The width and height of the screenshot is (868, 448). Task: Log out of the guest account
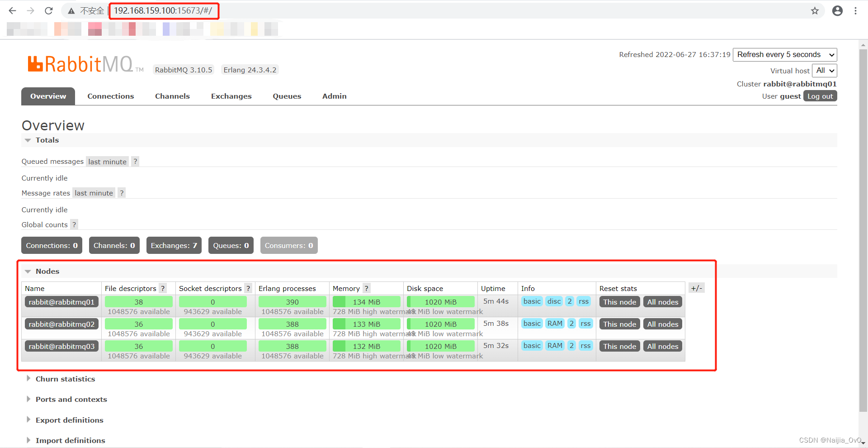pos(820,96)
